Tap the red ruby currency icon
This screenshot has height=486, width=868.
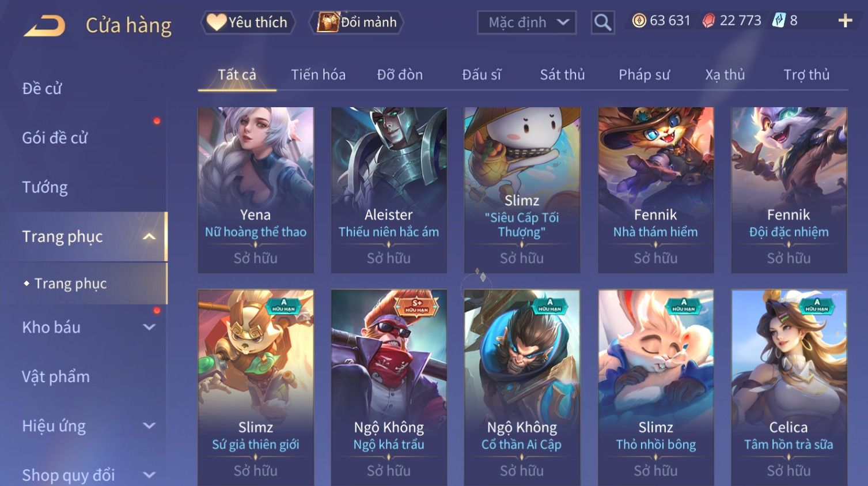click(708, 21)
